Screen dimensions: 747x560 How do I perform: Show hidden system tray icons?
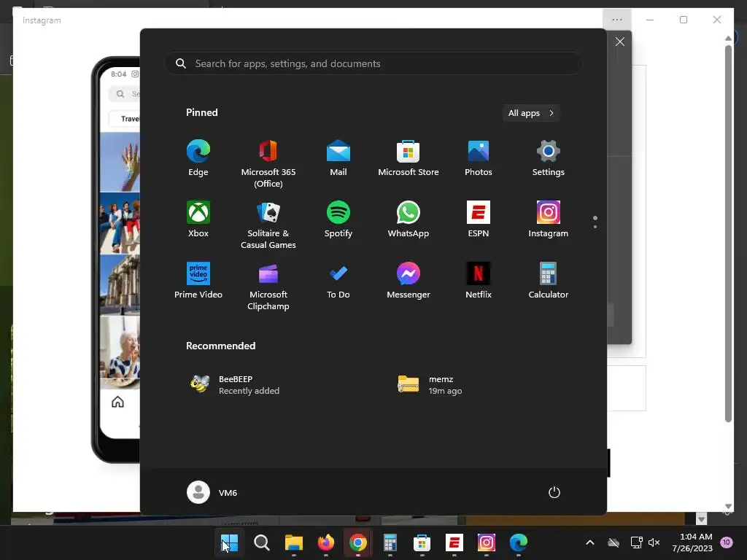point(589,542)
